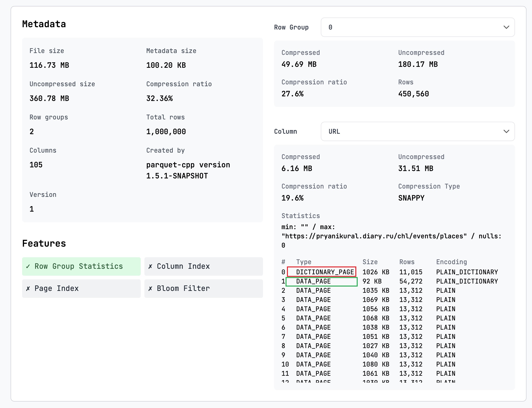The image size is (532, 408).
Task: Click the Type column header in page table
Action: (304, 262)
